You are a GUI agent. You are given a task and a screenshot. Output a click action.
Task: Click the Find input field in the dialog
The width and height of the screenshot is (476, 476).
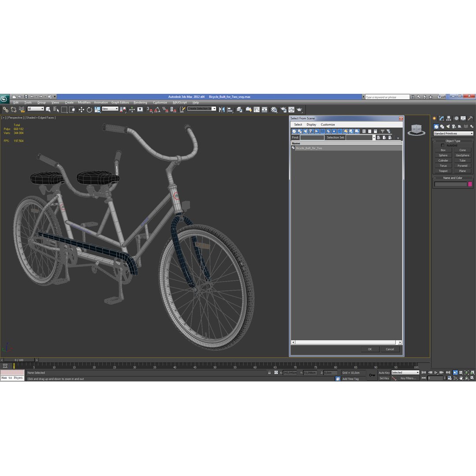point(312,138)
